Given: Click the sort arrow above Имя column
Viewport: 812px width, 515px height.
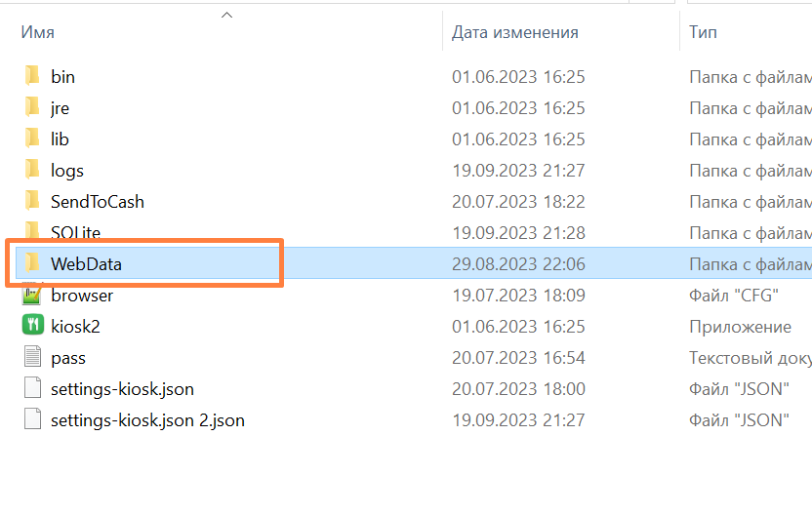Looking at the screenshot, I should pos(226,15).
